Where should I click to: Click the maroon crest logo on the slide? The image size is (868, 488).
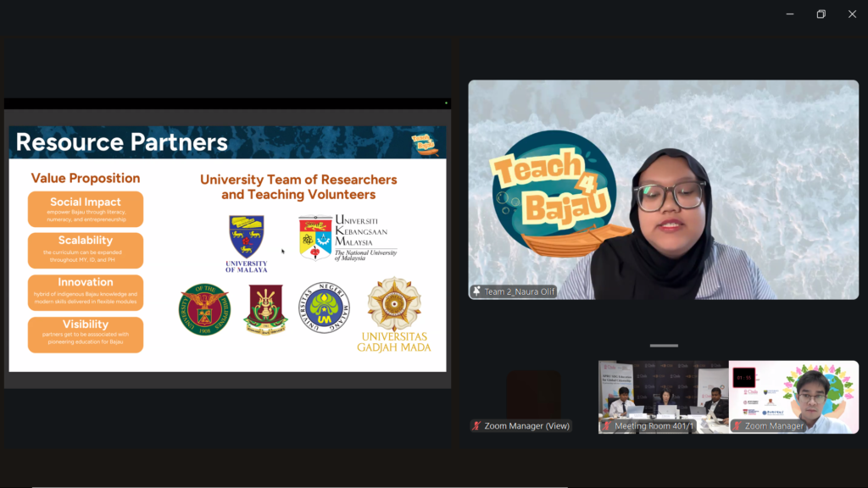click(x=265, y=308)
